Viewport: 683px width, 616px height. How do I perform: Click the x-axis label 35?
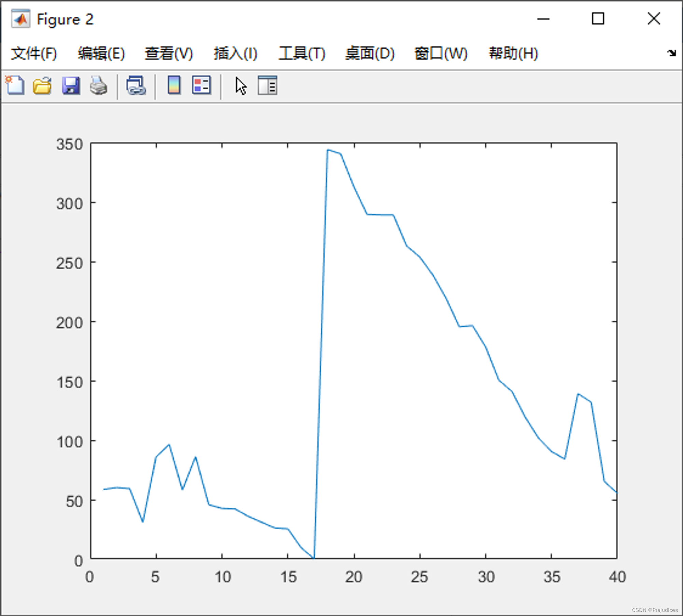tap(552, 577)
